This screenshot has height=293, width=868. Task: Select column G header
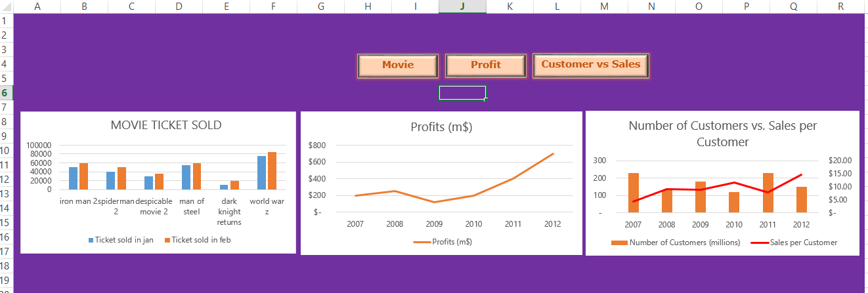click(x=320, y=7)
